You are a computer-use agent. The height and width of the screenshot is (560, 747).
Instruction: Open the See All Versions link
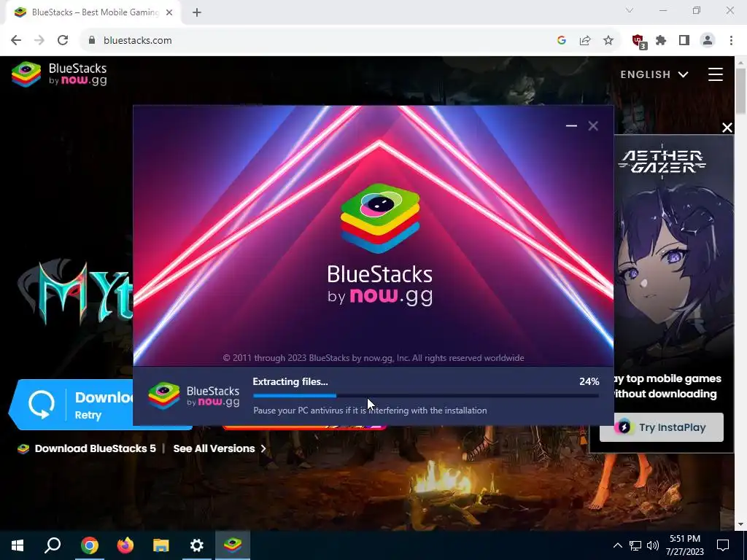tap(219, 448)
